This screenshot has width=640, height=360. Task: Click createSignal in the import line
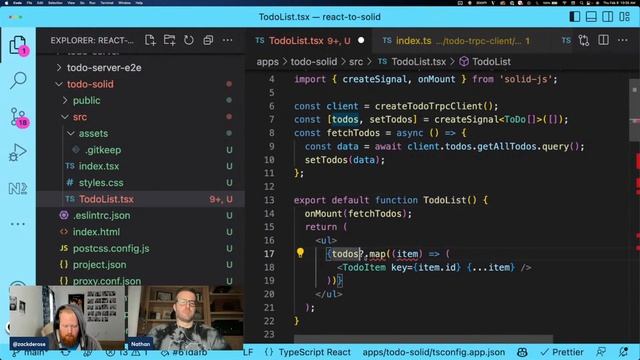click(x=374, y=79)
